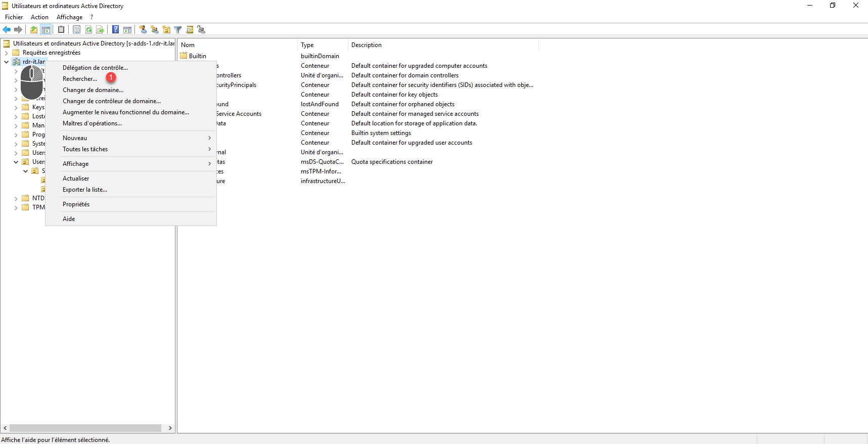The height and width of the screenshot is (444, 868).
Task: Click the root console icon in the tree
Action: tap(7, 43)
